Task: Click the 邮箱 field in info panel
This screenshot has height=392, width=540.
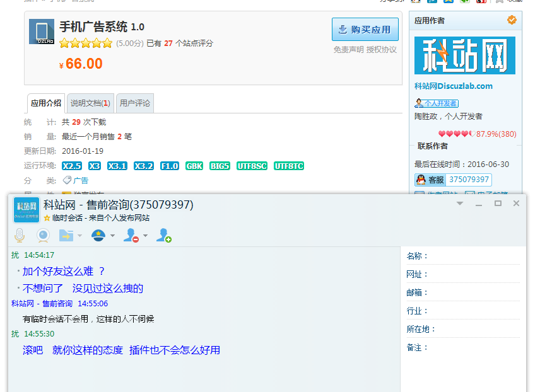Action: (x=463, y=292)
